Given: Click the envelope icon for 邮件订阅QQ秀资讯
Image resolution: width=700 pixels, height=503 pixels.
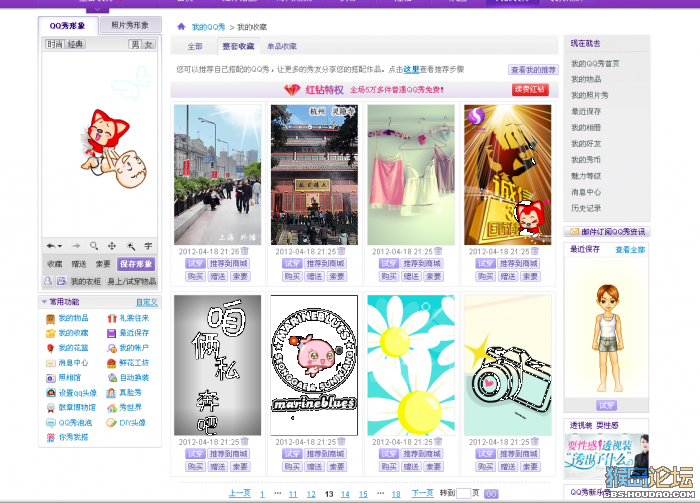Looking at the screenshot, I should (x=574, y=232).
